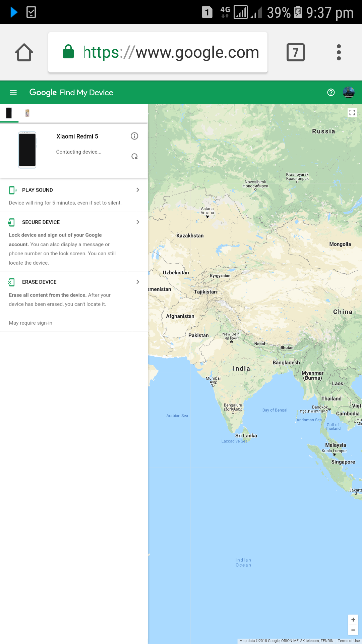Go to the browser home page

pyautogui.click(x=24, y=52)
